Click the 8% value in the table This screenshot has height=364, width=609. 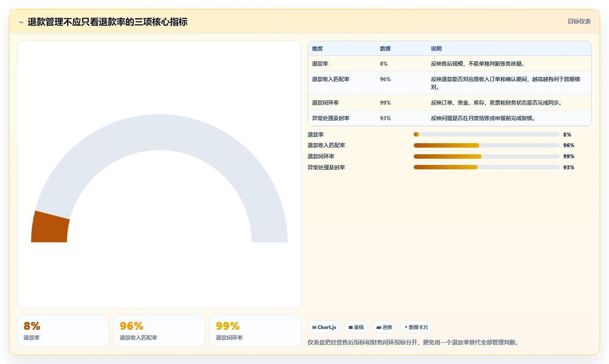pyautogui.click(x=384, y=64)
